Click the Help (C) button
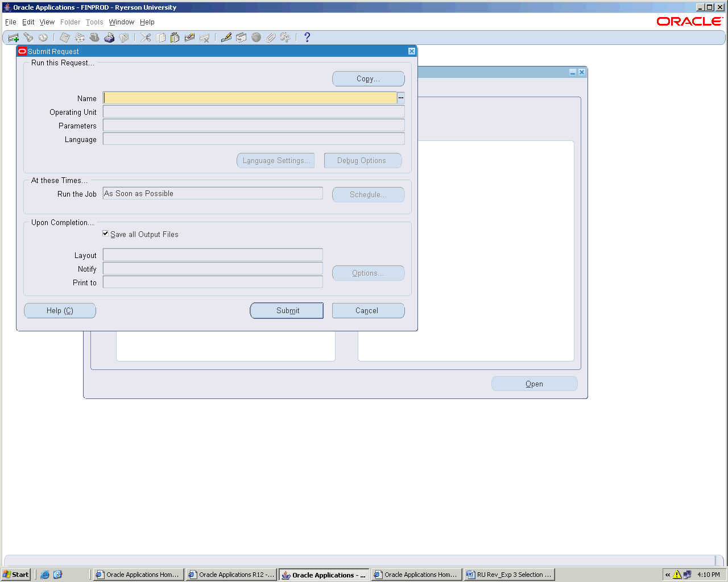Viewport: 728px width, 582px height. click(60, 310)
